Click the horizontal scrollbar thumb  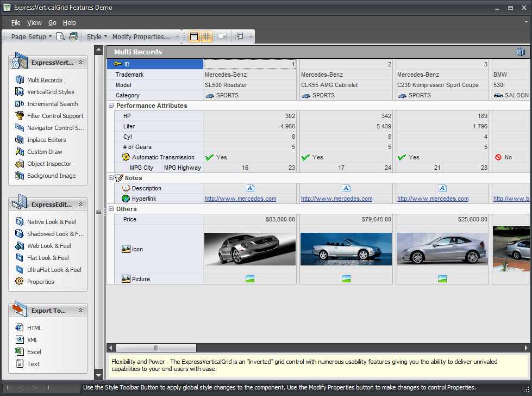click(x=156, y=348)
